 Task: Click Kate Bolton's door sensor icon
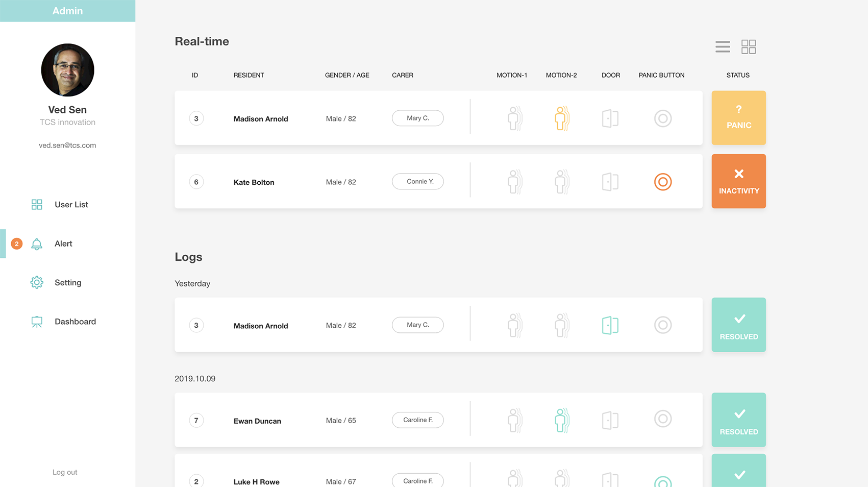coord(610,182)
